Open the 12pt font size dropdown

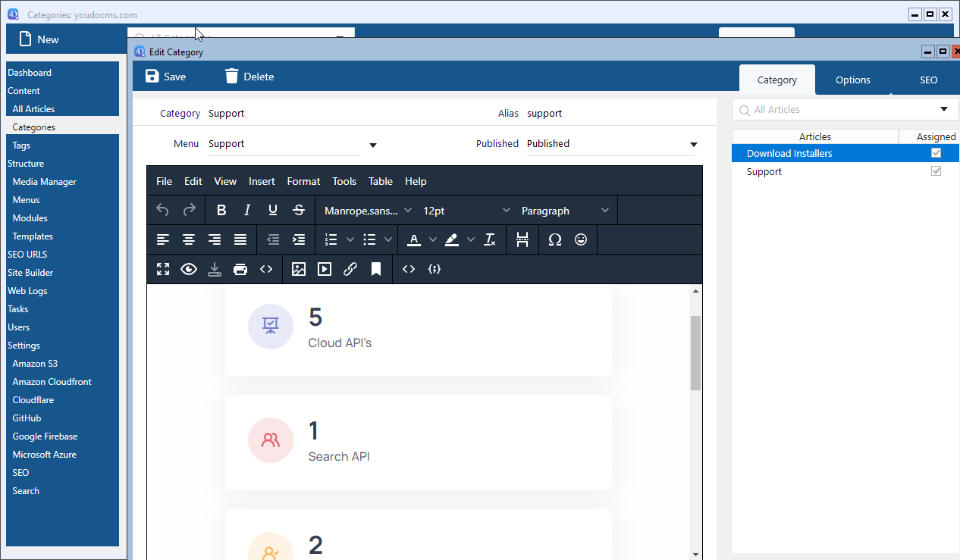tap(466, 211)
